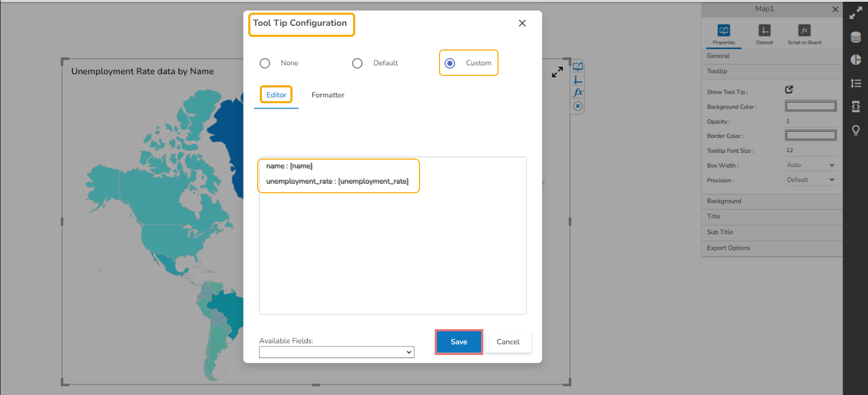Open chart dataset icon beside the map
This screenshot has height=395, width=868.
(578, 80)
